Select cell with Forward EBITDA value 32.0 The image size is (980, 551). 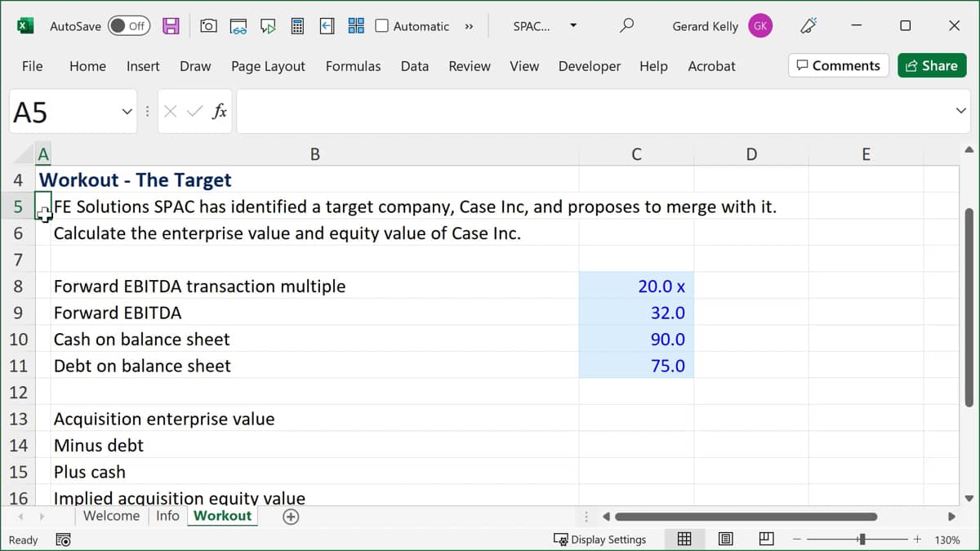(x=636, y=313)
